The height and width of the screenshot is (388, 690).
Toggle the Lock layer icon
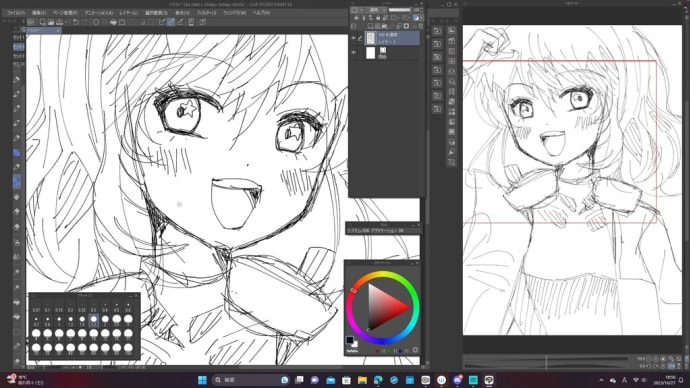point(378,18)
